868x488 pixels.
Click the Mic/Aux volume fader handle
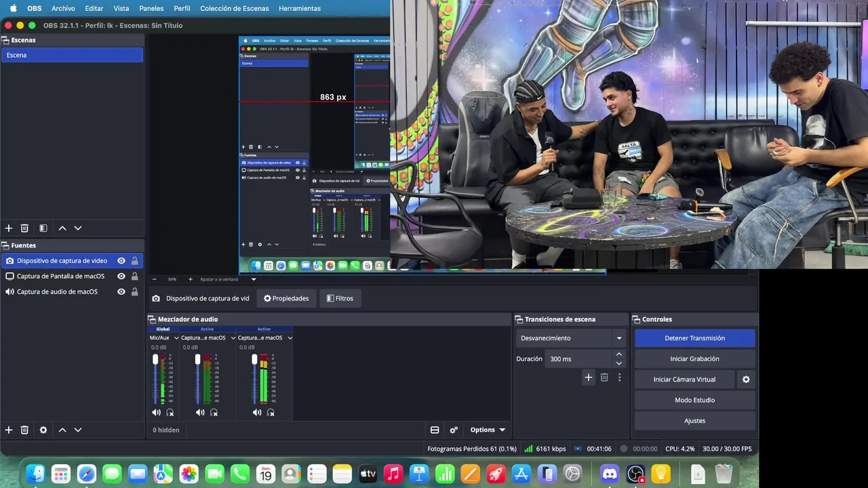click(155, 359)
